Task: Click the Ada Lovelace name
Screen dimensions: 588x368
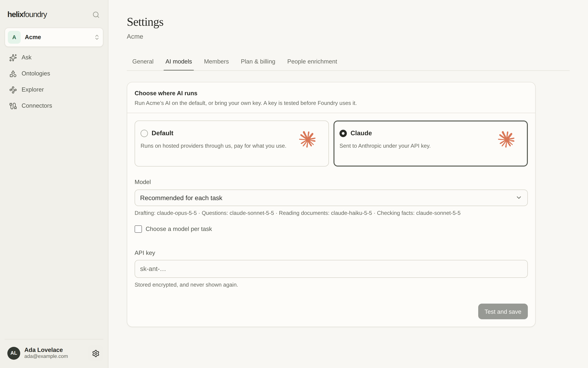Action: tap(43, 350)
